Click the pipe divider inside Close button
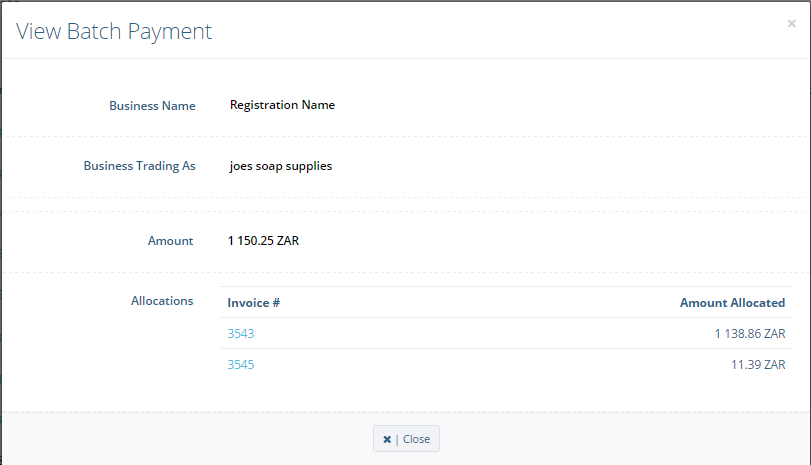The height and width of the screenshot is (465, 811). coord(397,439)
